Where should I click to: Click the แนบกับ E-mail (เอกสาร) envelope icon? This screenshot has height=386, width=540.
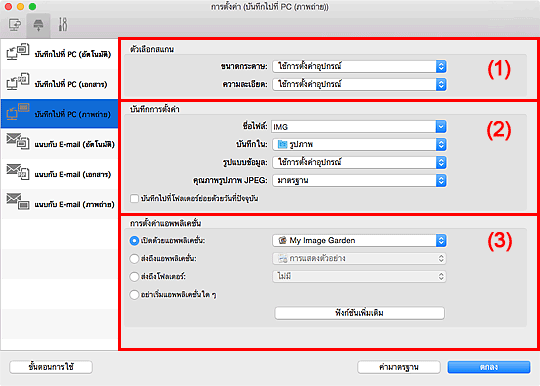18,171
